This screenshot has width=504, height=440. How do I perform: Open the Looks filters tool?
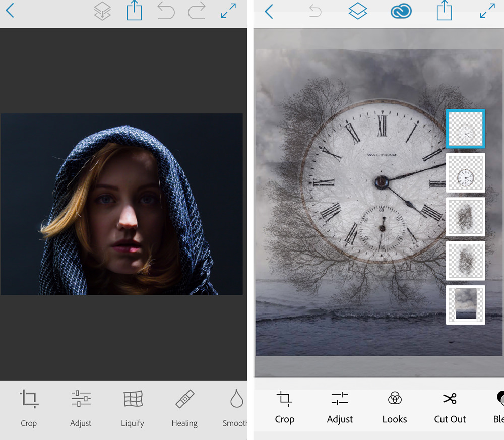(x=395, y=407)
